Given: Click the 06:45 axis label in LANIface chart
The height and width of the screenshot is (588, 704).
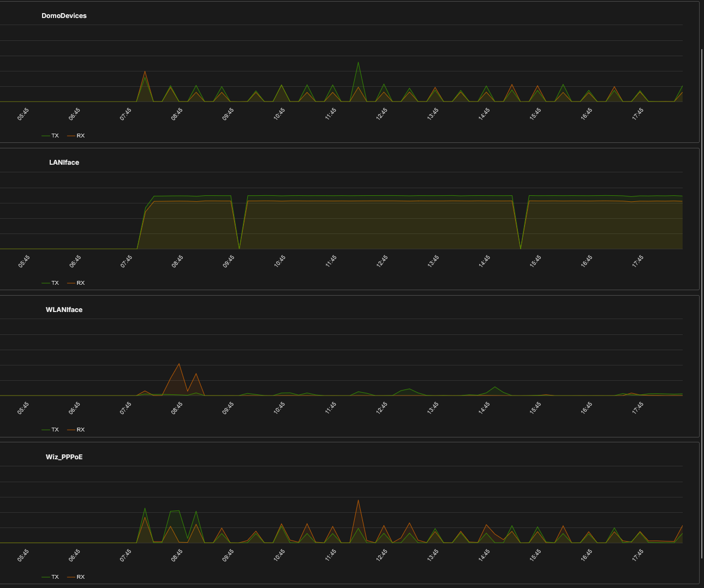Looking at the screenshot, I should (x=74, y=261).
